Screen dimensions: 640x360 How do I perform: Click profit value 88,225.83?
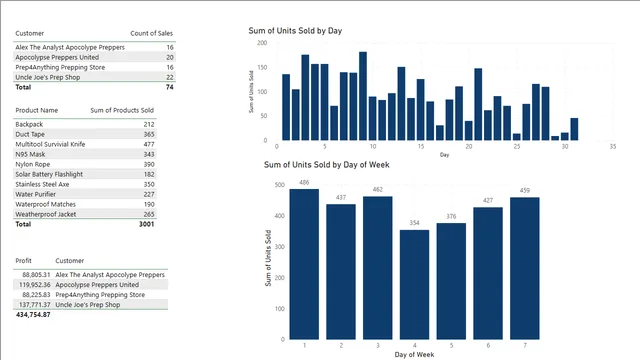36,295
